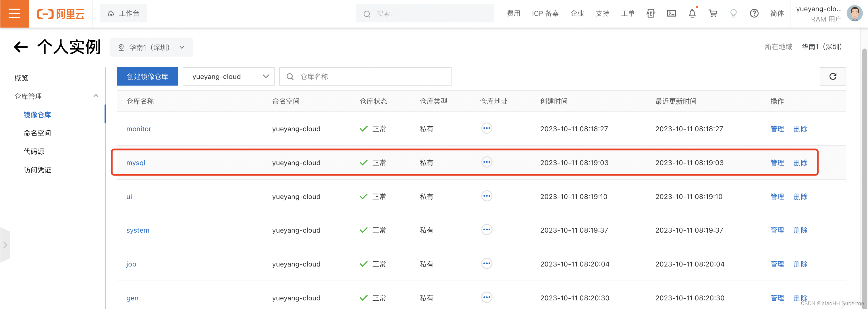Open the API explorer icon
The width and height of the screenshot is (868, 309).
click(651, 13)
